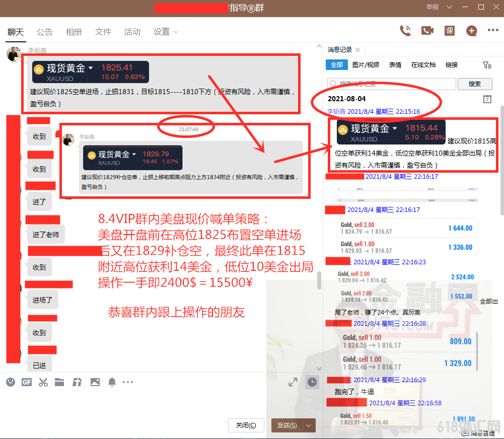Close the 消息记录 panel tab
Viewport: 504px width, 439px height.
pyautogui.click(x=357, y=50)
